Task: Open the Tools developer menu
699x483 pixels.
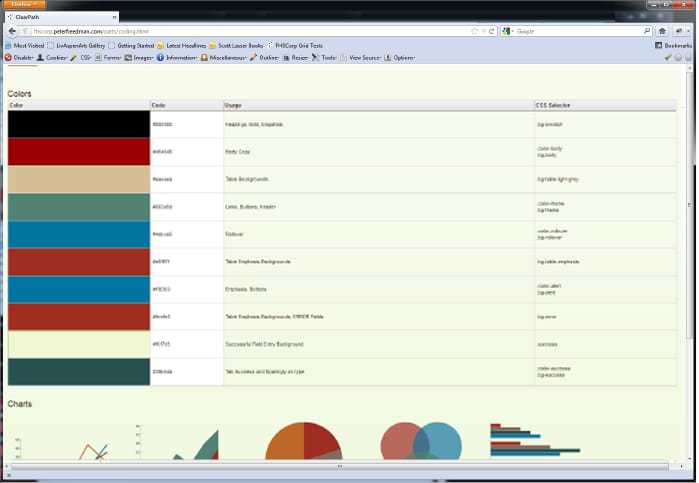Action: 325,58
